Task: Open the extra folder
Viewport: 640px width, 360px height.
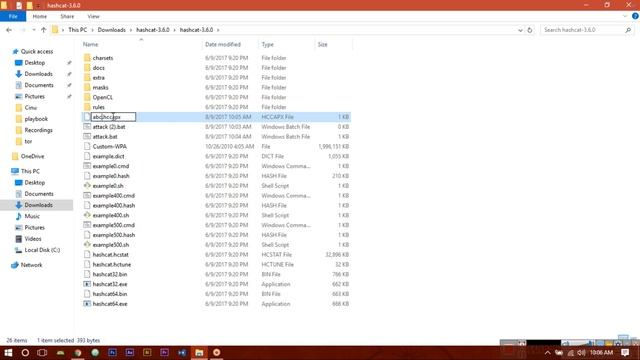Action: point(98,78)
